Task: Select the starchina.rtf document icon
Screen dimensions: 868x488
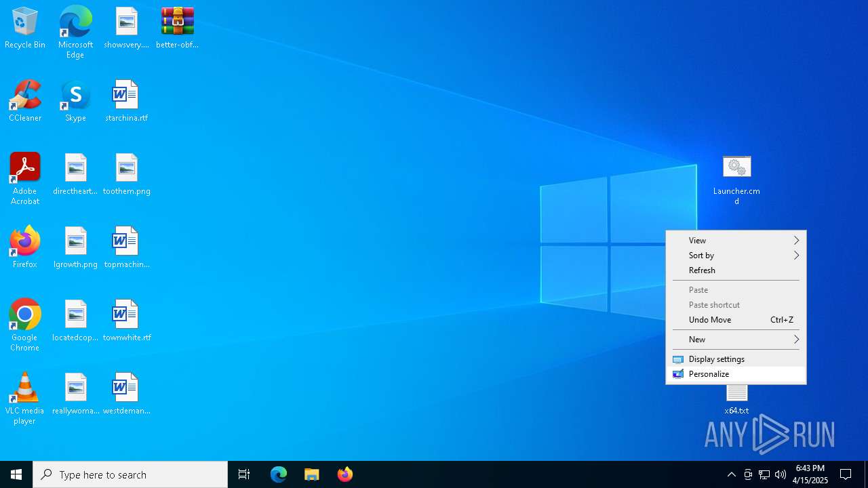Action: (x=126, y=101)
